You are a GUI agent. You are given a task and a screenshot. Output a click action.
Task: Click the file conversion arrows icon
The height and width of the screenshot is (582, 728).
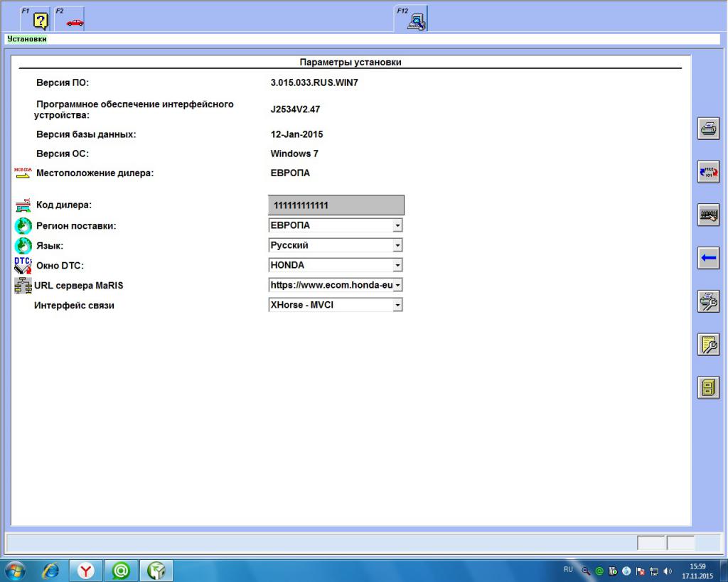pos(708,172)
